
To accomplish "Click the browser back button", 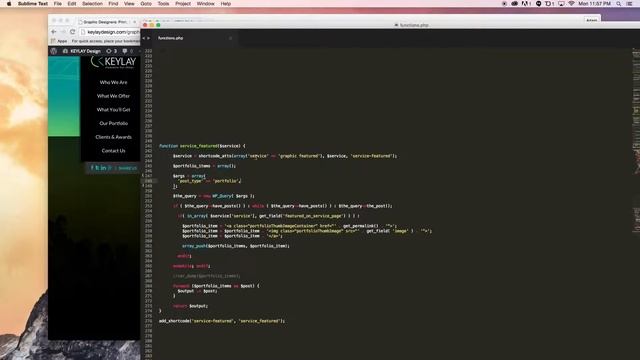I will pyautogui.click(x=54, y=32).
